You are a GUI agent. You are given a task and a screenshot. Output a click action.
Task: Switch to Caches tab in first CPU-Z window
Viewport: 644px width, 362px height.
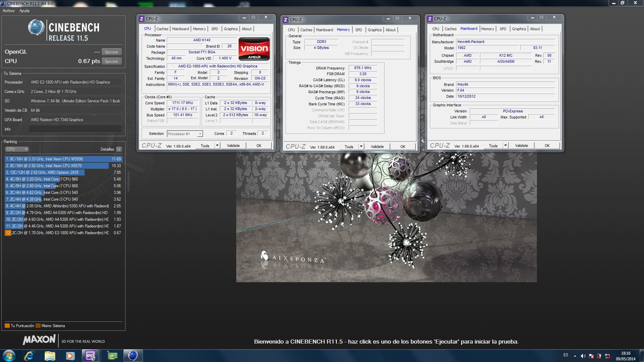(x=162, y=29)
